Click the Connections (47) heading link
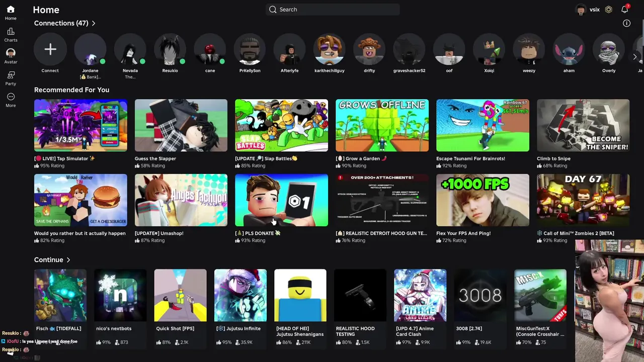Image resolution: width=644 pixels, height=362 pixels. [61, 23]
